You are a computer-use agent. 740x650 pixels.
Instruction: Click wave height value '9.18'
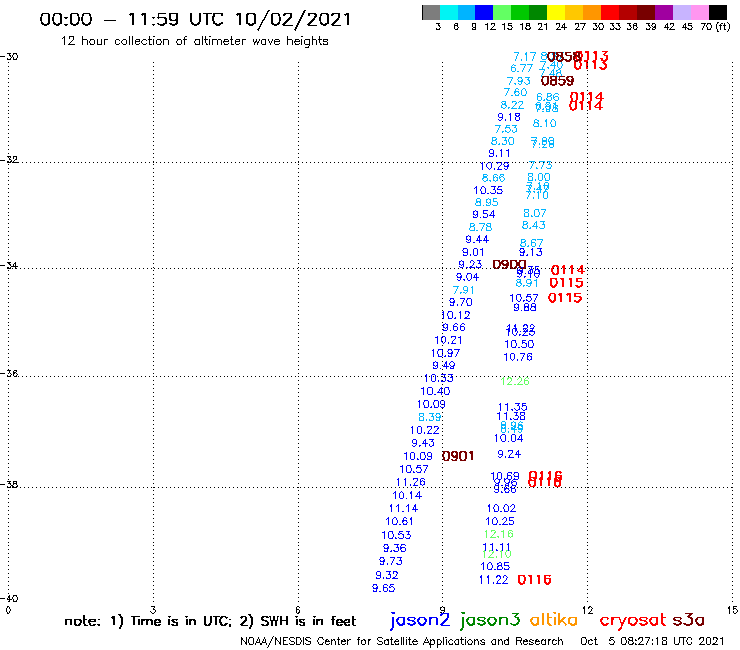click(x=509, y=117)
